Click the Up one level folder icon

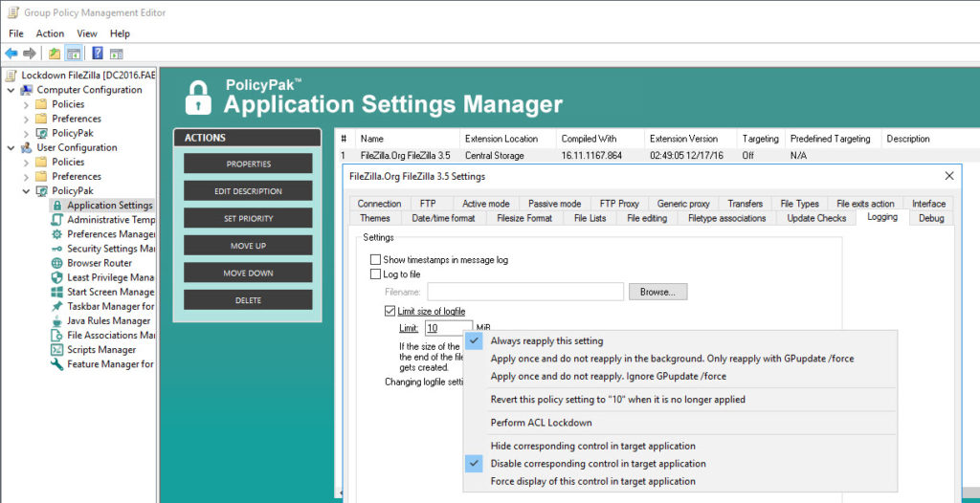55,54
